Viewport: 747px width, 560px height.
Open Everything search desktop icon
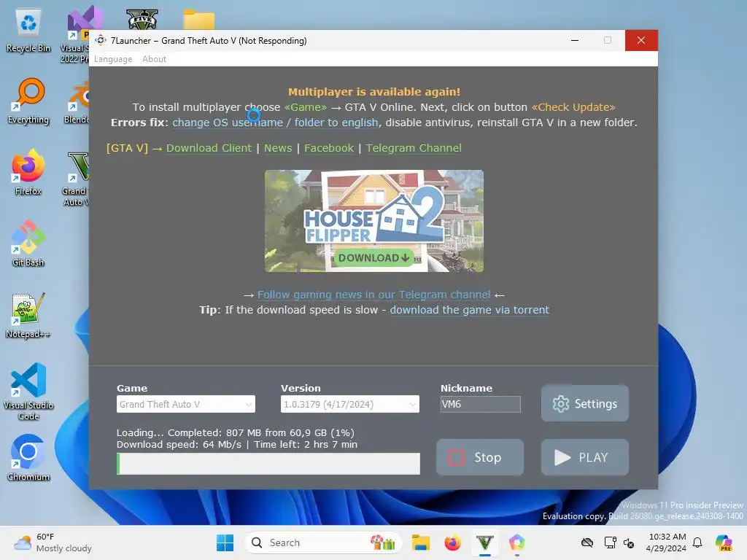coord(28,101)
